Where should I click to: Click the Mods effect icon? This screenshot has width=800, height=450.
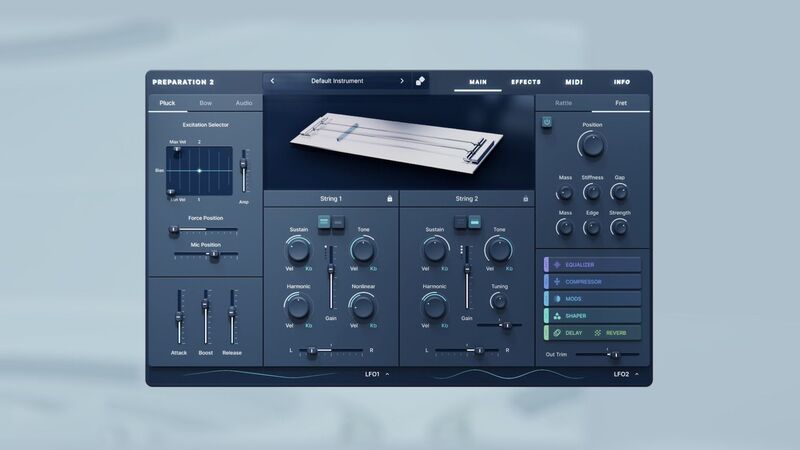tap(557, 299)
